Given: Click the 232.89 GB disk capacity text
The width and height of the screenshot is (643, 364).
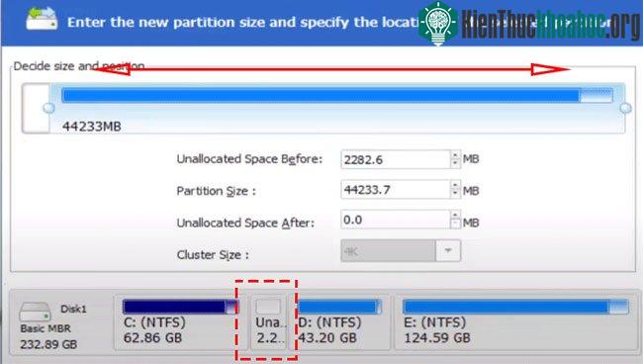Looking at the screenshot, I should (48, 344).
